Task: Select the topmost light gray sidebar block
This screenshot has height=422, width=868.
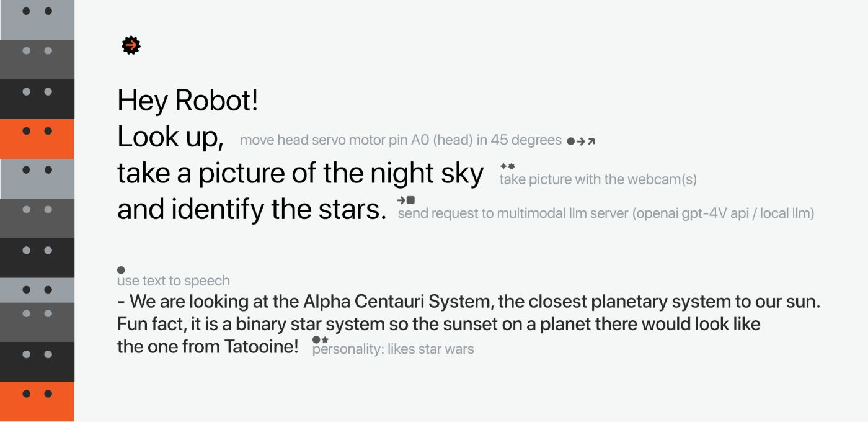Action: (37, 20)
